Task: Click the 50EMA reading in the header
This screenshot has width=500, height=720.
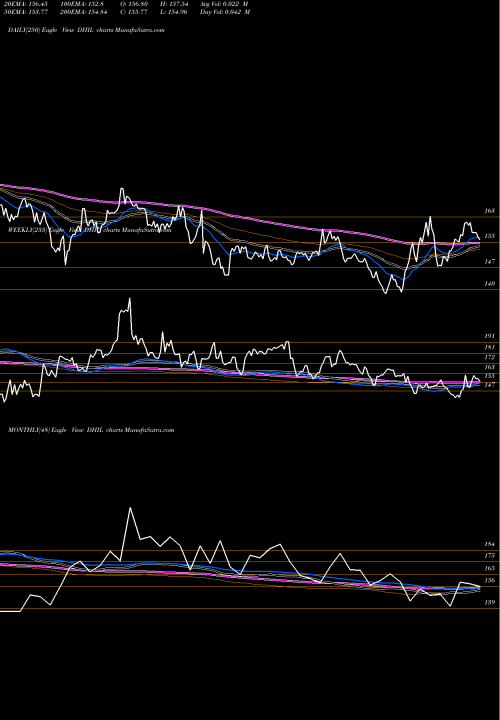Action: (26, 12)
